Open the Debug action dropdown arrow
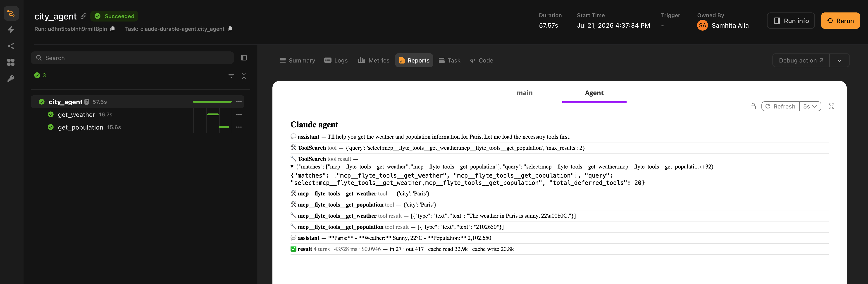Screen dimensions: 868x284 click(x=839, y=60)
